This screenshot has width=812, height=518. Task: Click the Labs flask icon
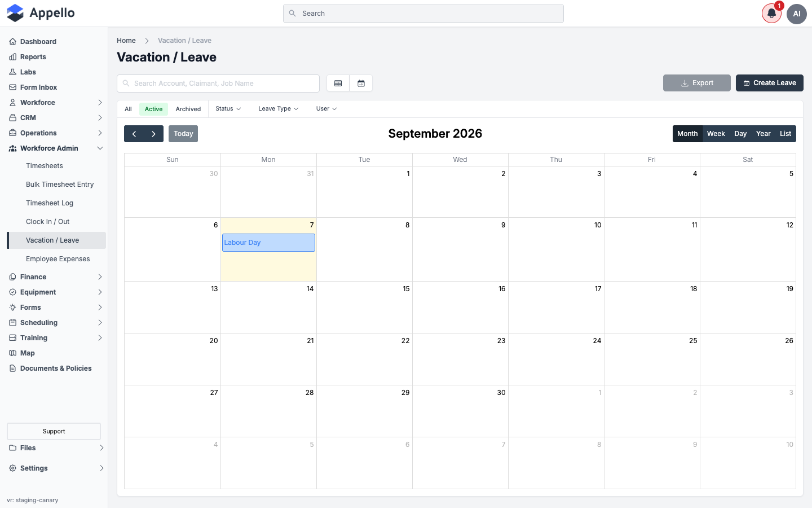click(12, 72)
